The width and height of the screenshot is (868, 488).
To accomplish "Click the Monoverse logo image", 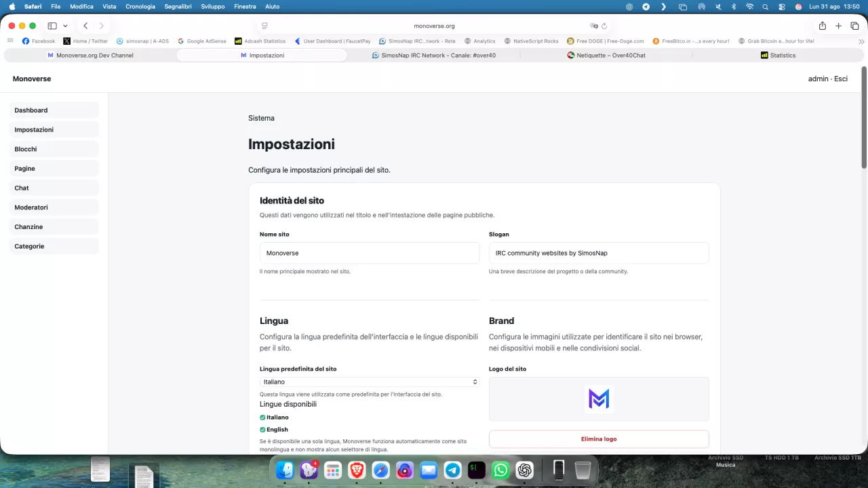I will click(599, 399).
